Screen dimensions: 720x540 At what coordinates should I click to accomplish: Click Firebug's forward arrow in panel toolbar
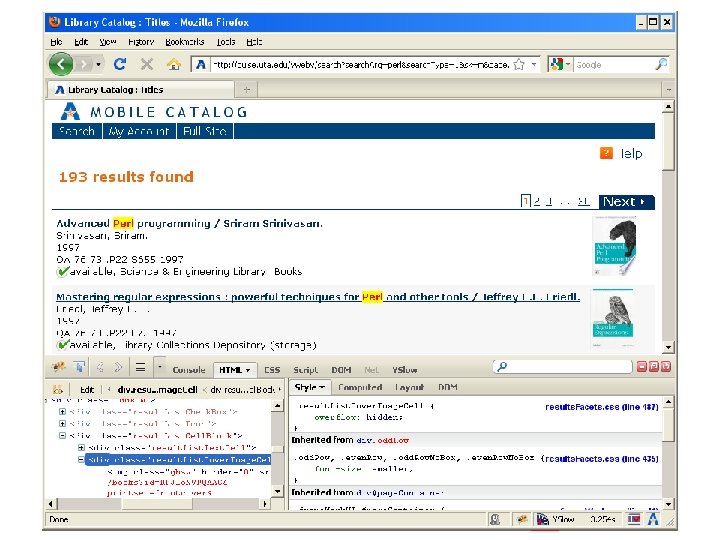click(118, 367)
